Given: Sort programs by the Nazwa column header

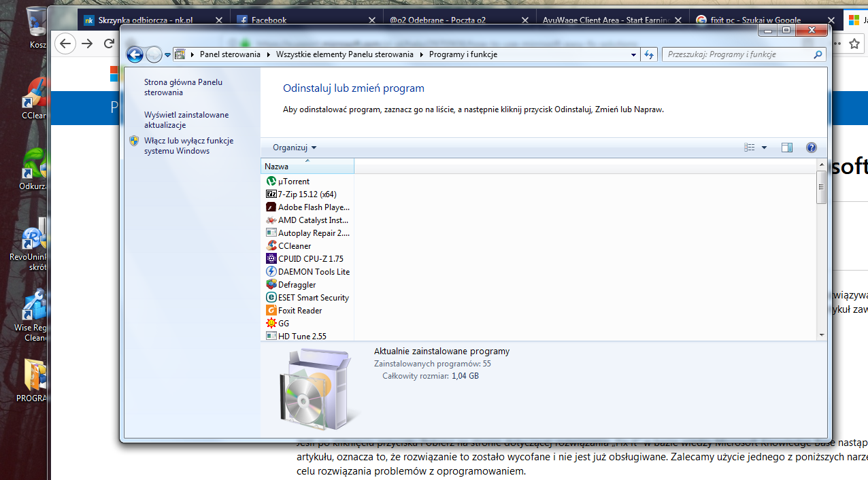Looking at the screenshot, I should [307, 167].
